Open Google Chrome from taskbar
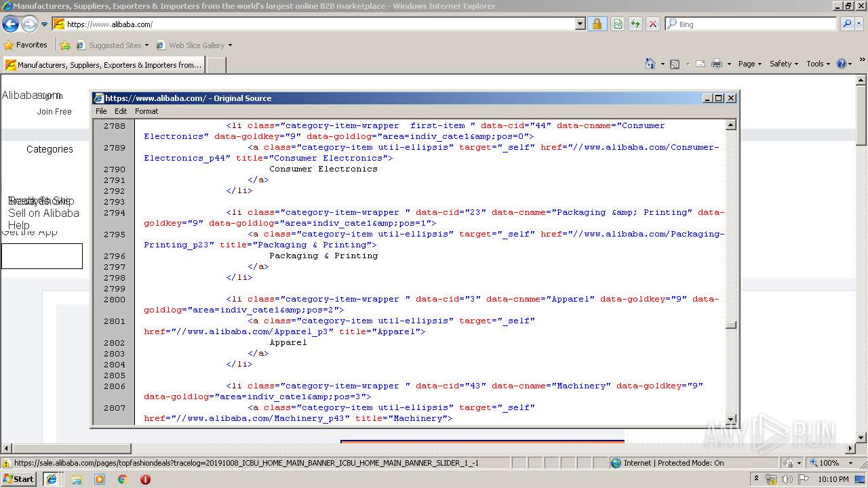This screenshot has width=868, height=488. [123, 479]
